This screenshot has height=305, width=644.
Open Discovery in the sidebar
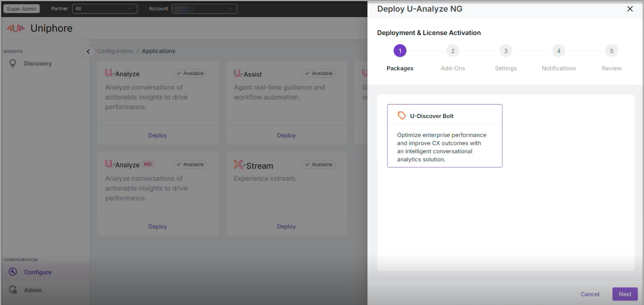tap(38, 63)
